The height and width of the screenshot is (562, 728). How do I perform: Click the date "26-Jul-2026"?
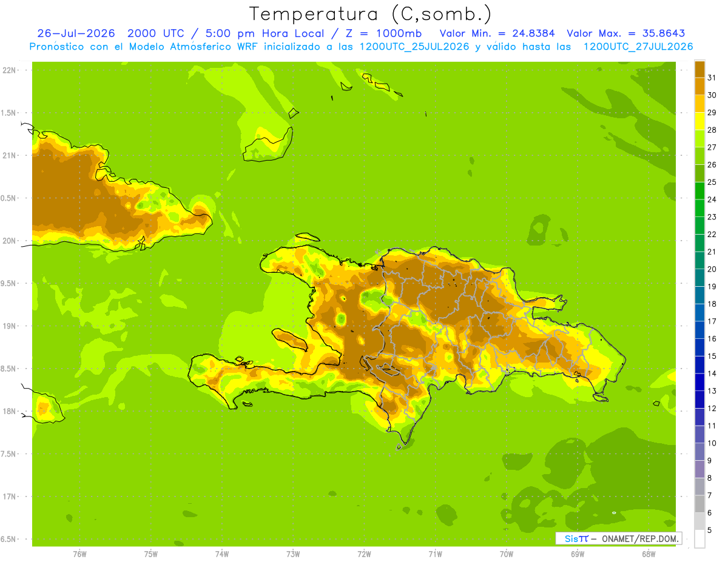click(x=76, y=33)
